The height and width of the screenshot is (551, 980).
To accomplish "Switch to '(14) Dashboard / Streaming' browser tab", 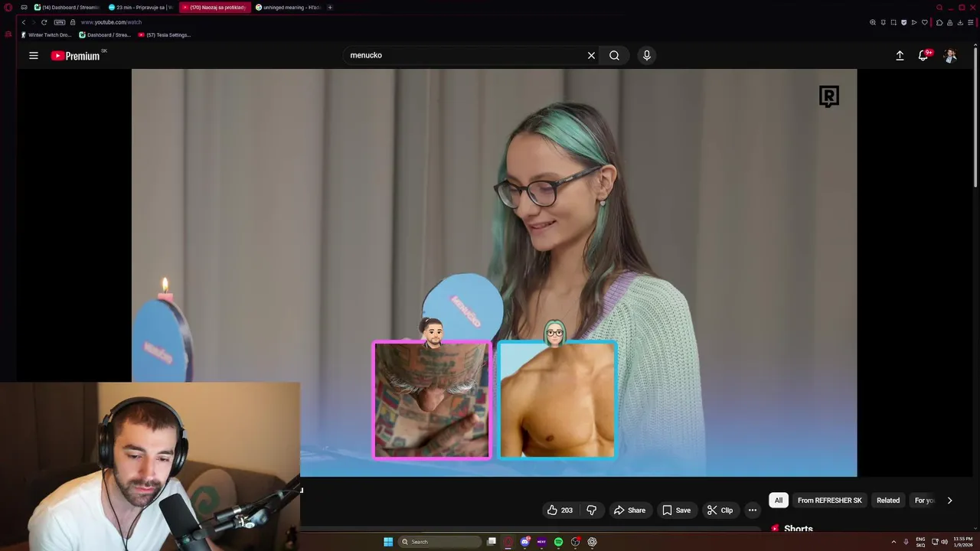I will [x=66, y=7].
